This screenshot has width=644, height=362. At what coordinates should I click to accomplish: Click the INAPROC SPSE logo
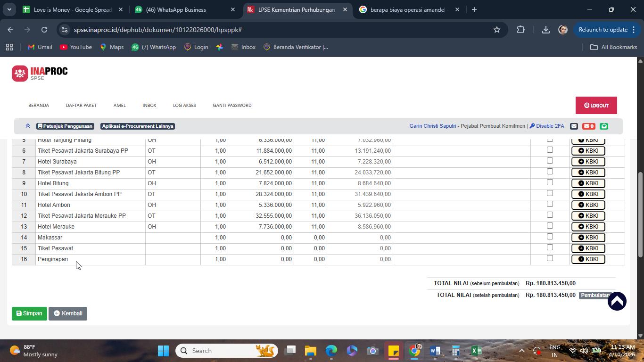pos(40,74)
